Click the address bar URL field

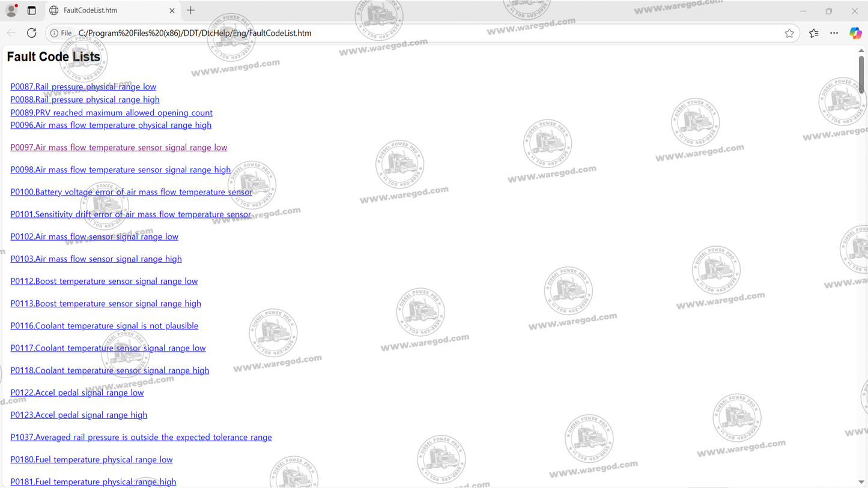420,34
